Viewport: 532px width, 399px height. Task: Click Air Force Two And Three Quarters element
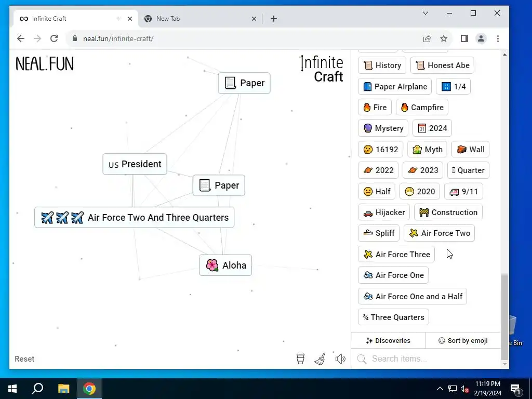(135, 218)
